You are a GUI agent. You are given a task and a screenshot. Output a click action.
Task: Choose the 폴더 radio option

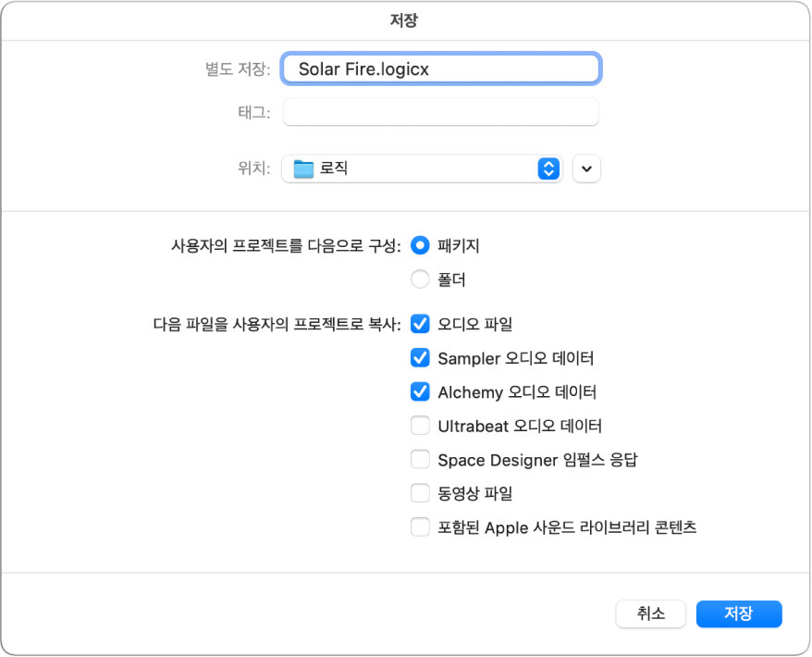point(420,279)
